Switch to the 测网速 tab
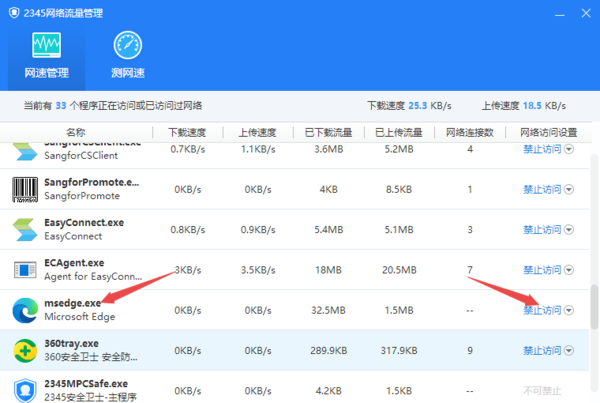The image size is (600, 403). pos(128,55)
